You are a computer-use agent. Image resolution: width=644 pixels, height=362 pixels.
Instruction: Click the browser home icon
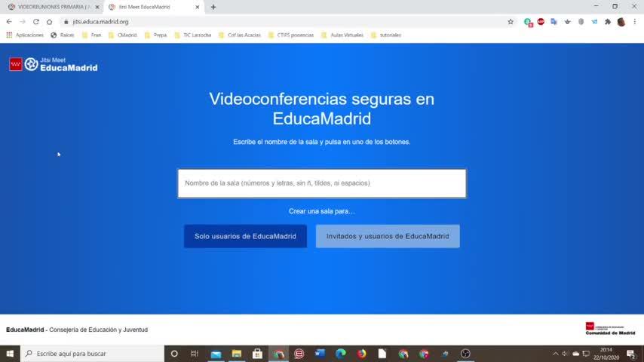point(49,22)
